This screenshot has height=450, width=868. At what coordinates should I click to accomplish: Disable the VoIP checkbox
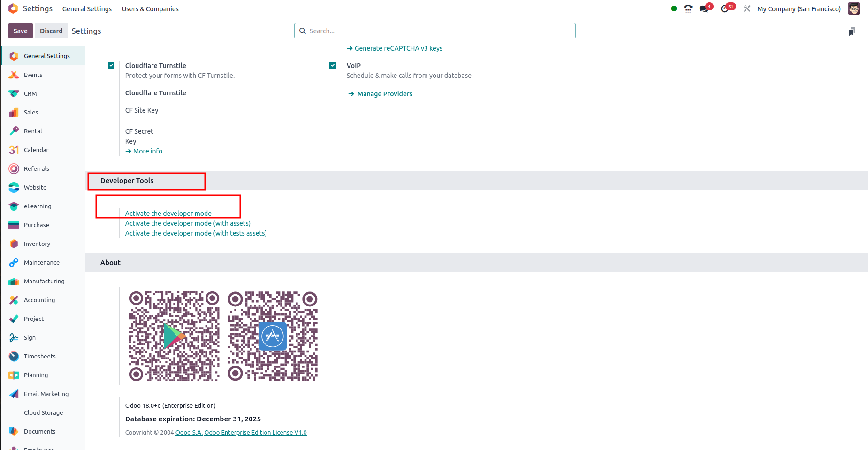click(333, 65)
